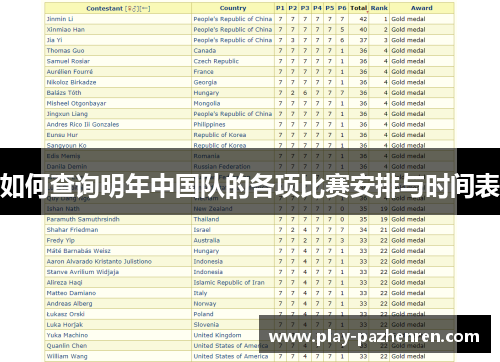The width and height of the screenshot is (500, 362).
Task: Open contestant Aurélien Fourré
Action: click(x=70, y=72)
